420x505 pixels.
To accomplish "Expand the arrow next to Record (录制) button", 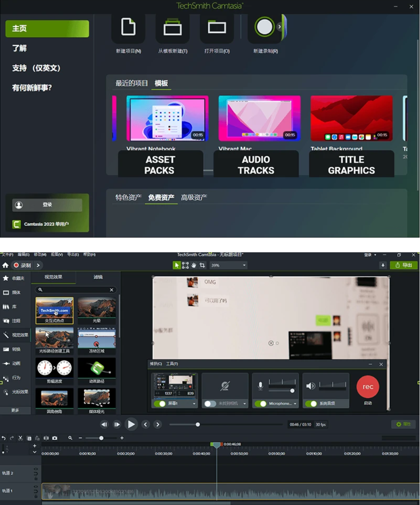I will click(x=38, y=265).
